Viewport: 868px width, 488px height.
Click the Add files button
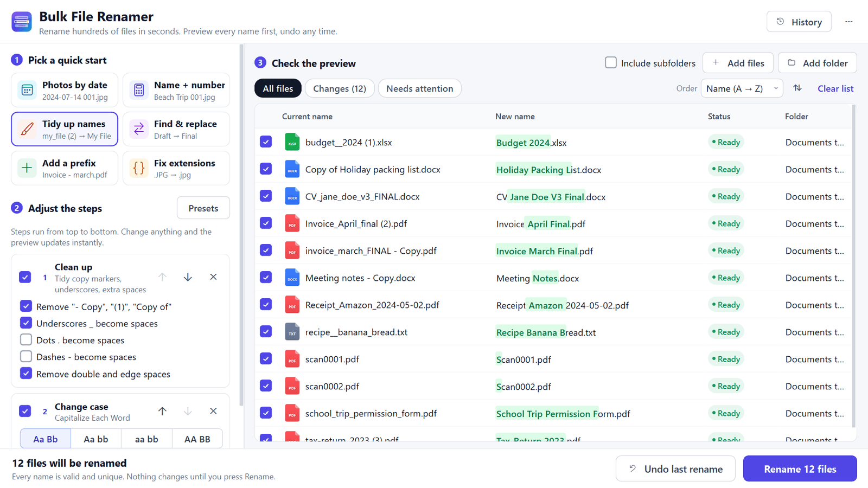pos(738,63)
